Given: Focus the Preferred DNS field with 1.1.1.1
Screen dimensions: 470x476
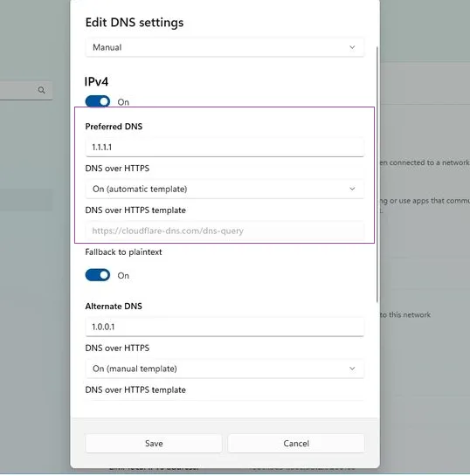Looking at the screenshot, I should pyautogui.click(x=225, y=148).
